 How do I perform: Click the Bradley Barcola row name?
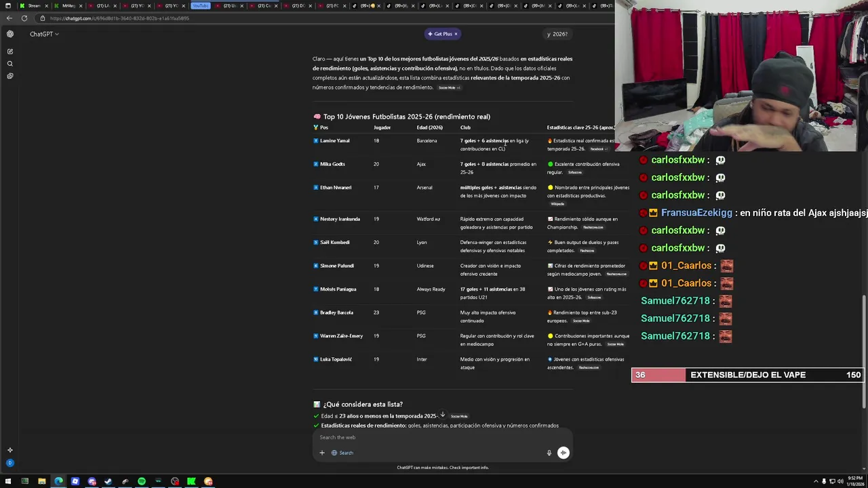pyautogui.click(x=336, y=312)
